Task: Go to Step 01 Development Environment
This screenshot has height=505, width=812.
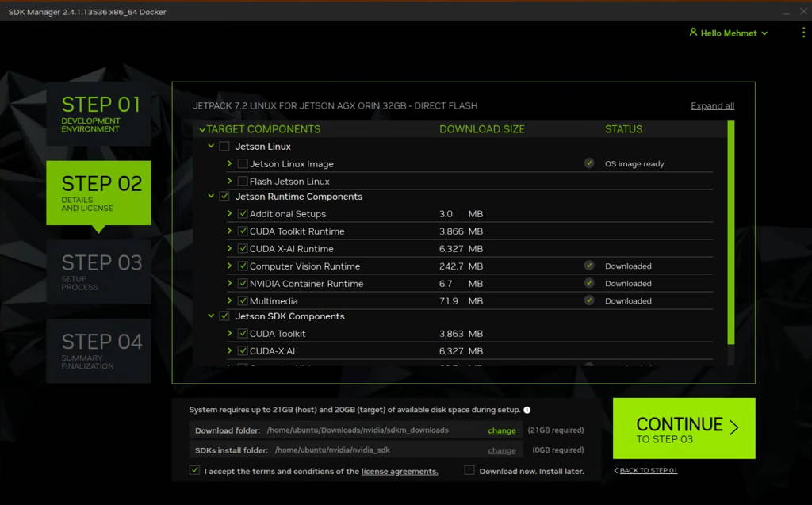Action: tap(98, 113)
